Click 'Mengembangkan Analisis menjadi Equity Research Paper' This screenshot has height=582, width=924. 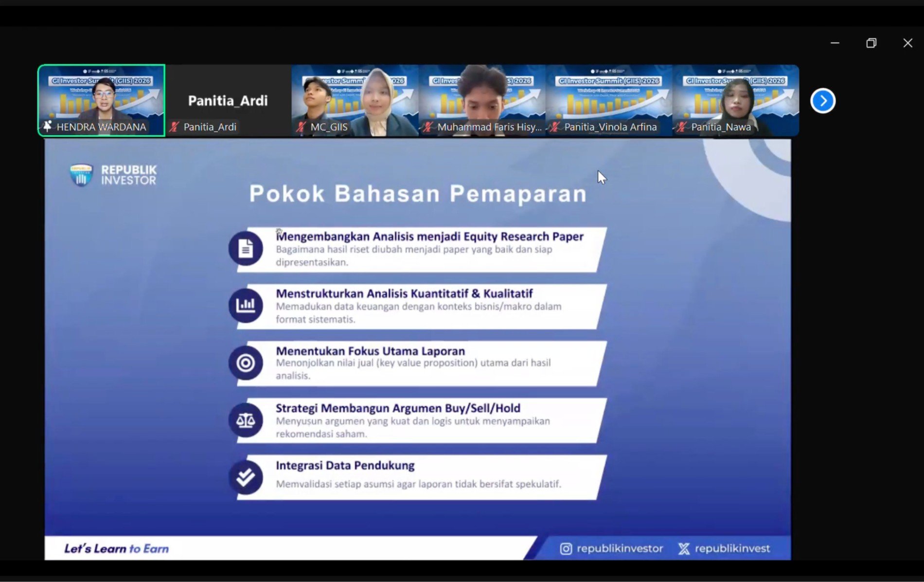pos(430,236)
